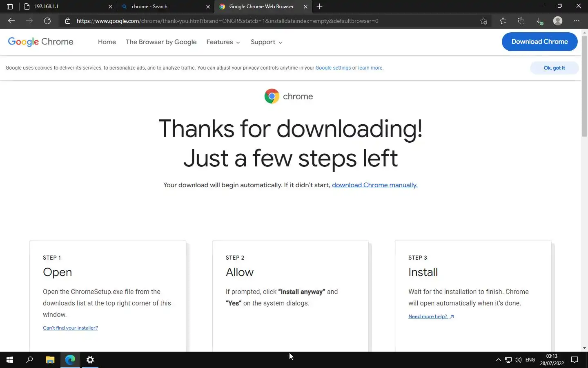Click download Chrome manually link
588x368 pixels.
pos(374,185)
